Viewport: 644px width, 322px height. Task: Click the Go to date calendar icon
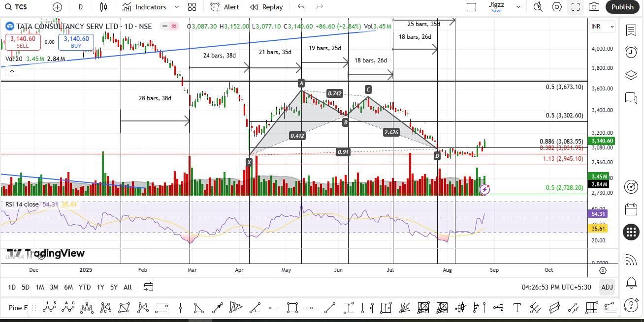148,287
